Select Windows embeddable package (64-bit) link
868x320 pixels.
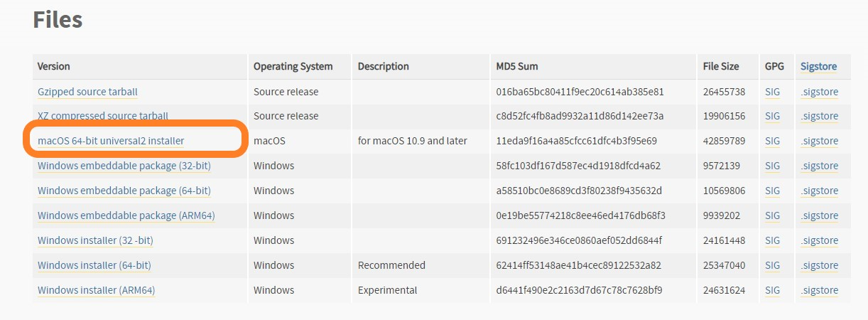point(124,191)
